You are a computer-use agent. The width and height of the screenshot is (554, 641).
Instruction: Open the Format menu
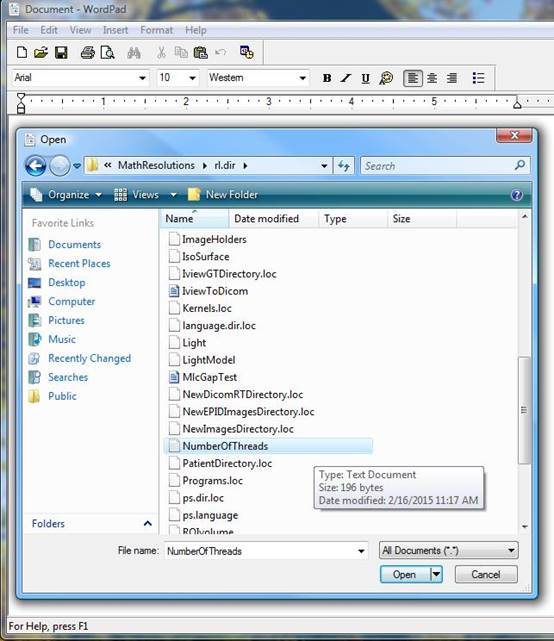(x=156, y=30)
